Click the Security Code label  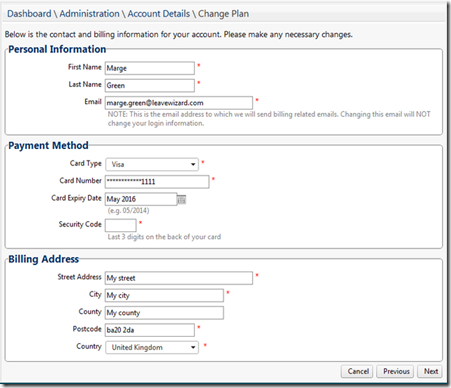80,224
